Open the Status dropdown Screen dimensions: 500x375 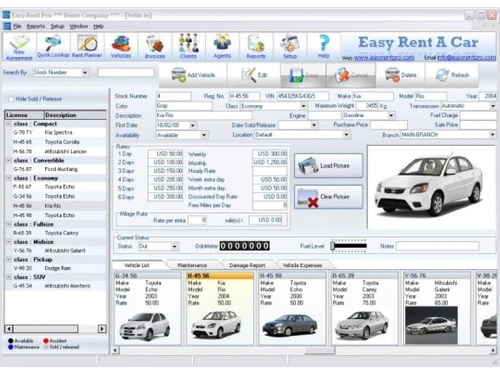[174, 246]
